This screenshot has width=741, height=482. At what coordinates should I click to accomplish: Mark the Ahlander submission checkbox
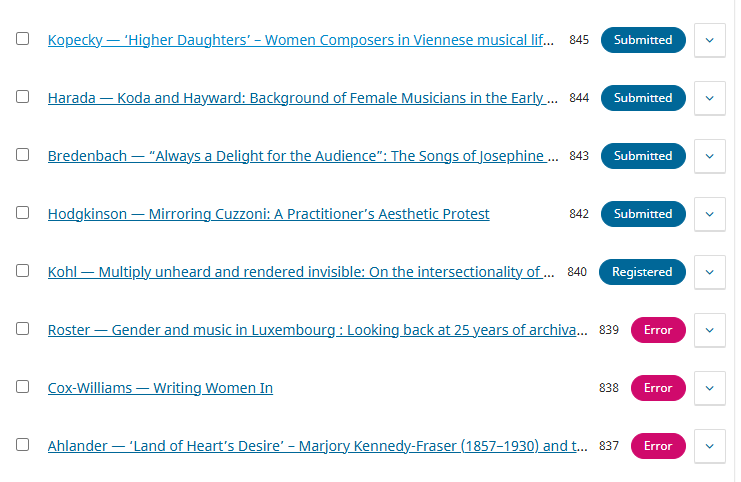pyautogui.click(x=22, y=445)
